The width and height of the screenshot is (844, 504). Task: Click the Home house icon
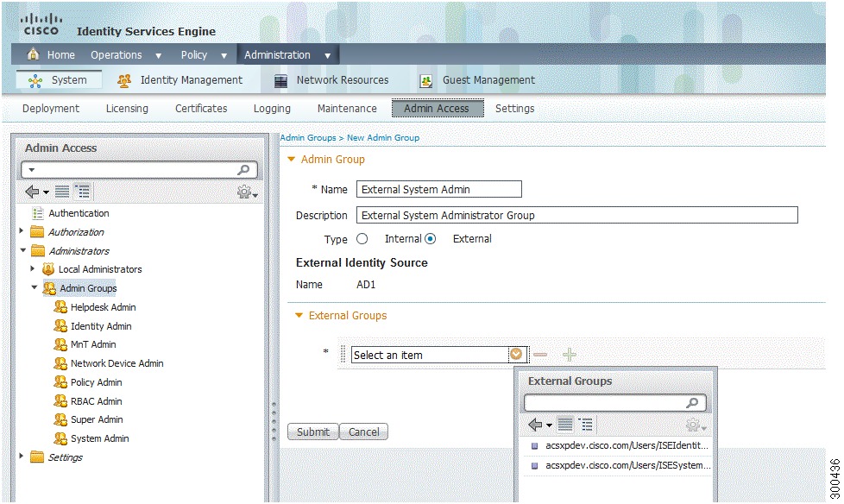(x=34, y=54)
